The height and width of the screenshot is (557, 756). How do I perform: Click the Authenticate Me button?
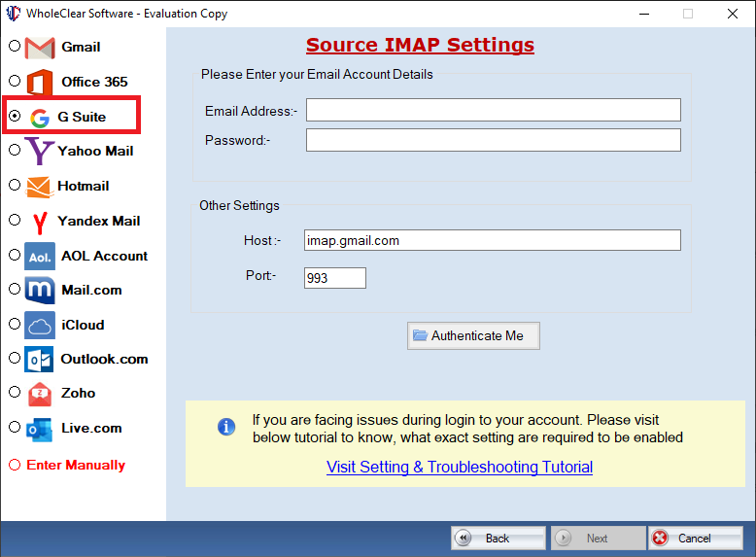(473, 335)
